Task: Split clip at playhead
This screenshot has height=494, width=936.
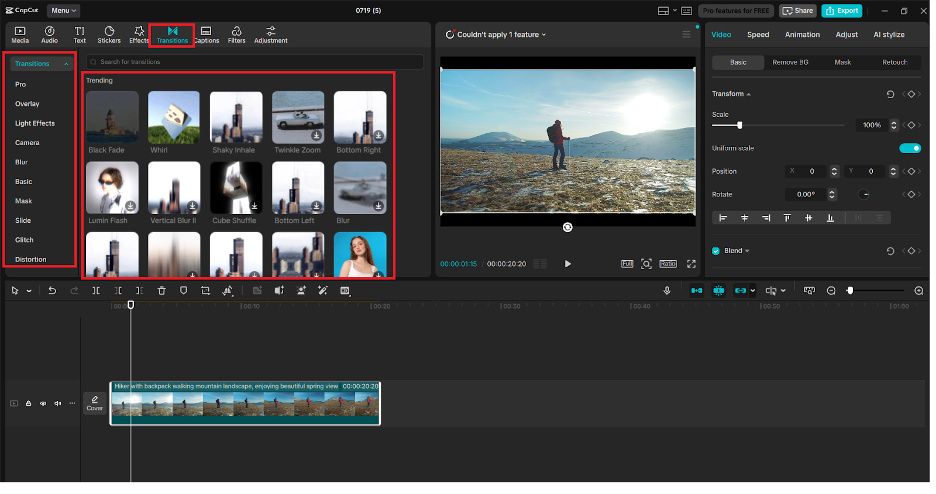Action: tap(96, 291)
